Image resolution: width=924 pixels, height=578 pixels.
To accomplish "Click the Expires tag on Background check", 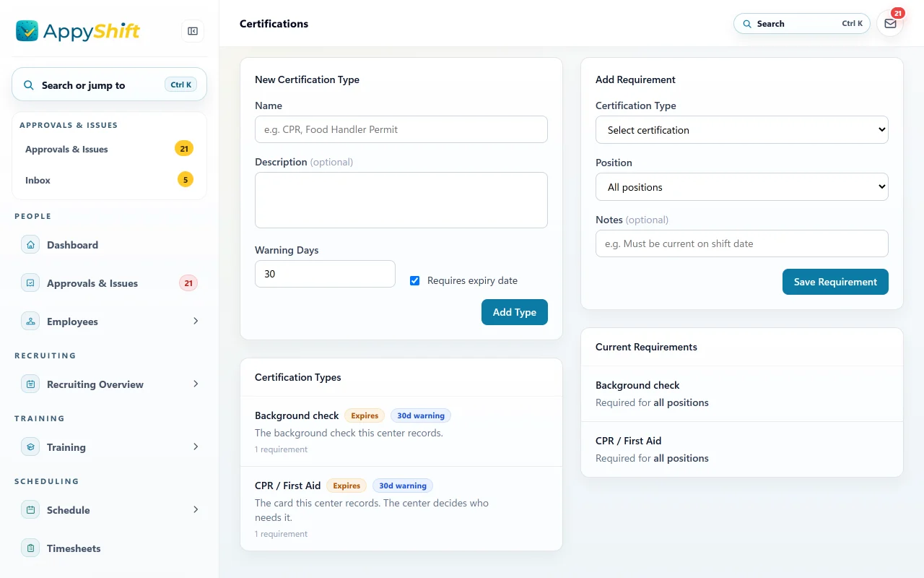I will pyautogui.click(x=365, y=415).
